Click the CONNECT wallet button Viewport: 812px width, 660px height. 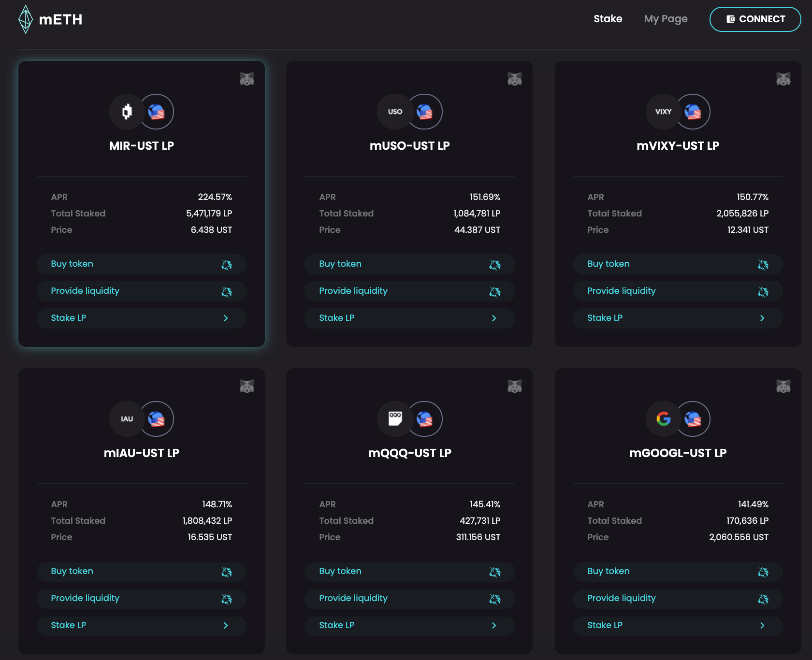click(x=755, y=19)
